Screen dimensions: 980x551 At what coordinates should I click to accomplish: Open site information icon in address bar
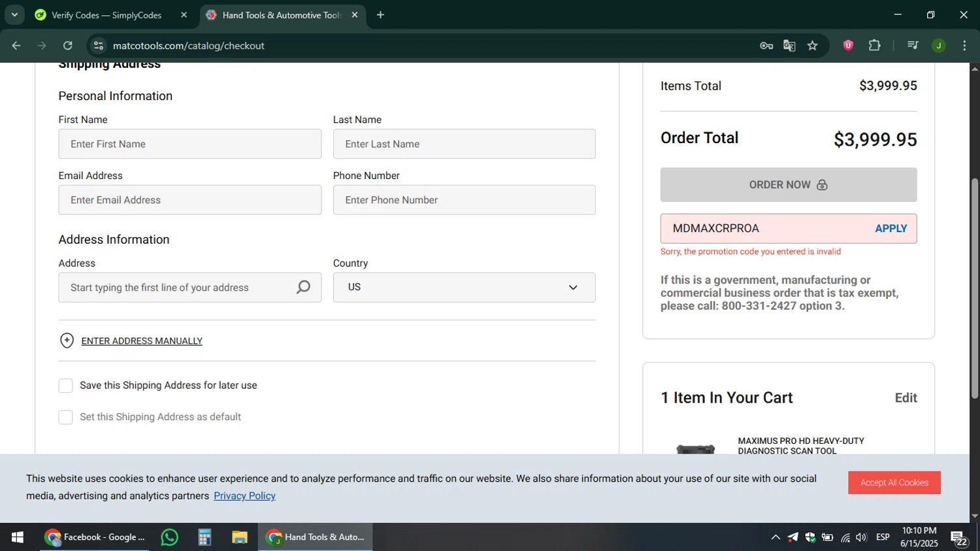(x=99, y=46)
